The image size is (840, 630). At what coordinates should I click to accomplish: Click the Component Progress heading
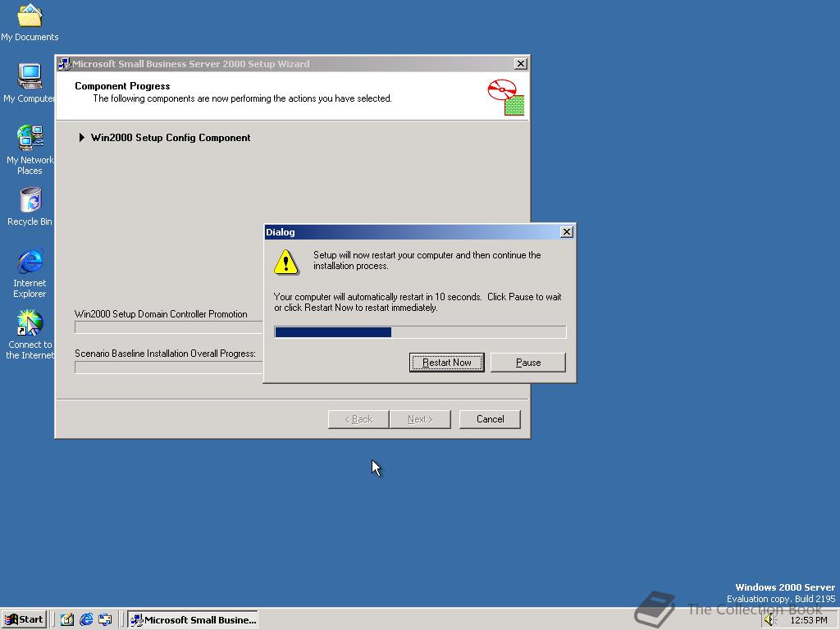(x=122, y=85)
